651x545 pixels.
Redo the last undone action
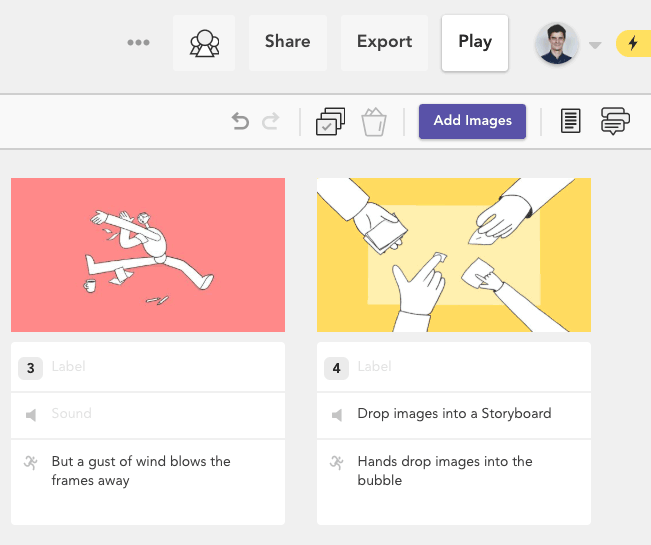[x=271, y=121]
